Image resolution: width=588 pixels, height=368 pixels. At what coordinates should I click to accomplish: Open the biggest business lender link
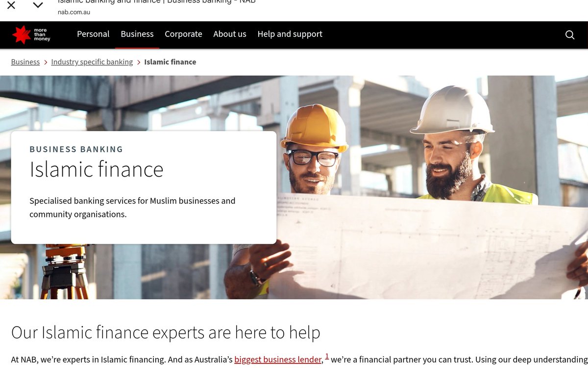point(278,360)
